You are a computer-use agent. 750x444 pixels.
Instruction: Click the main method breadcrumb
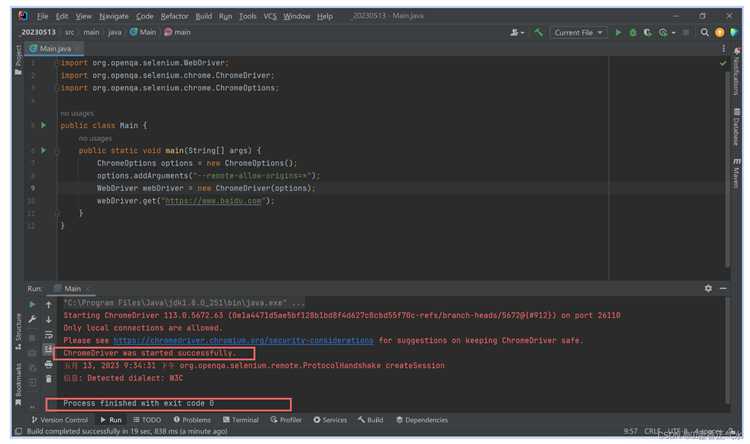coord(177,33)
